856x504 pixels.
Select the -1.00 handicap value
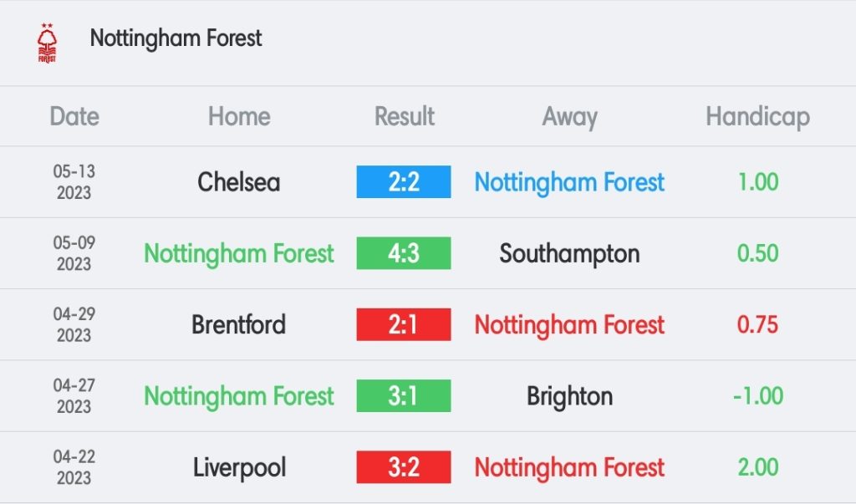[x=757, y=396]
